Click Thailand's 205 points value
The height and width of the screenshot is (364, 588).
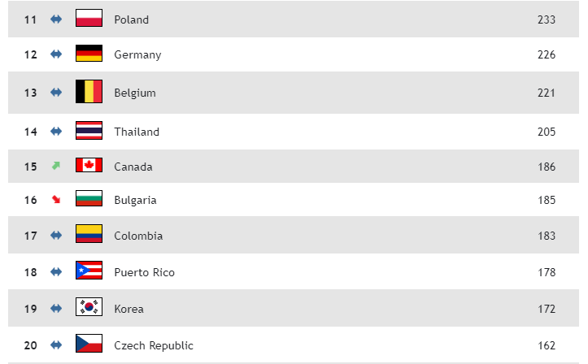(x=547, y=132)
